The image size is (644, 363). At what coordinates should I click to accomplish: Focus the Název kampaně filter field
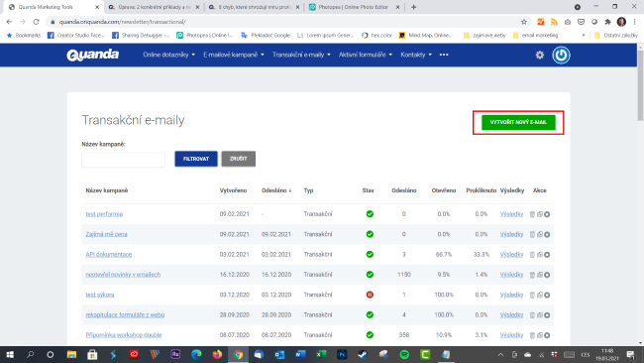(123, 160)
